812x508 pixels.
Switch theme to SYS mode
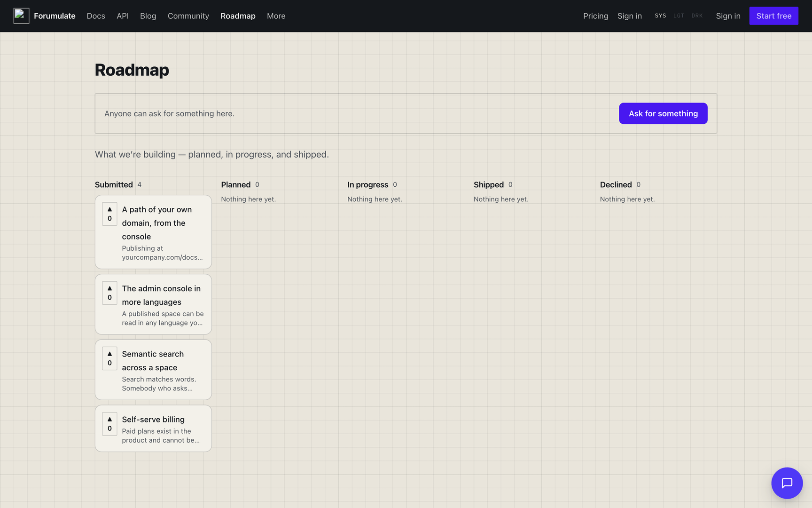pos(660,16)
